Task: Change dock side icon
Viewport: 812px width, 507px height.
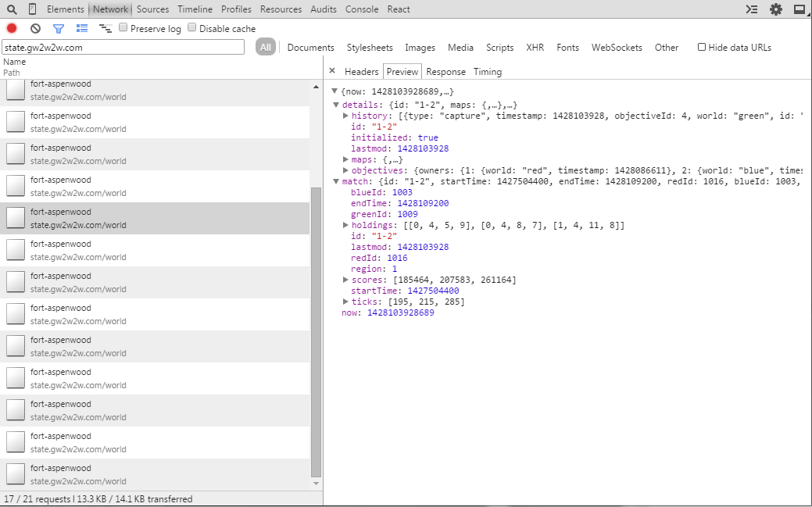Action: tap(799, 9)
